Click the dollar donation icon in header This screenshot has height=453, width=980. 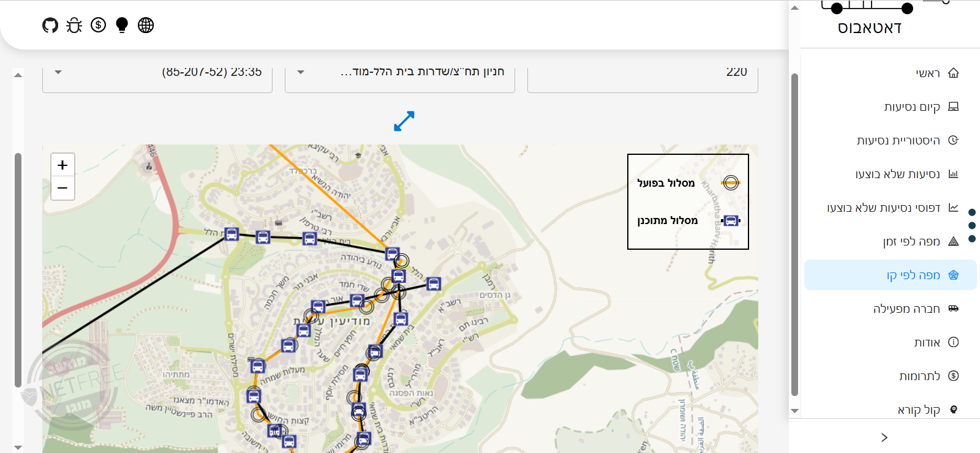click(x=98, y=25)
